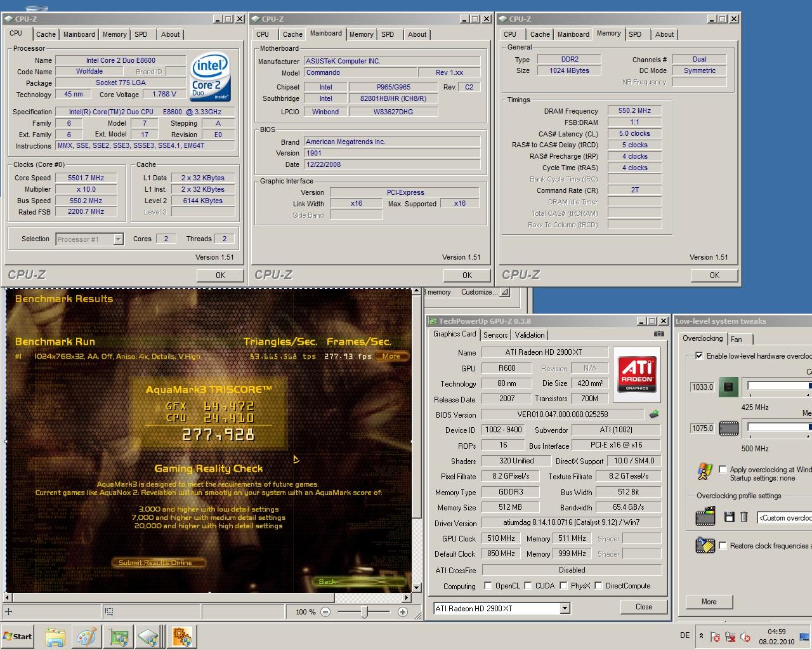
Task: Click the 1075.0 memory clock value field
Action: point(702,428)
